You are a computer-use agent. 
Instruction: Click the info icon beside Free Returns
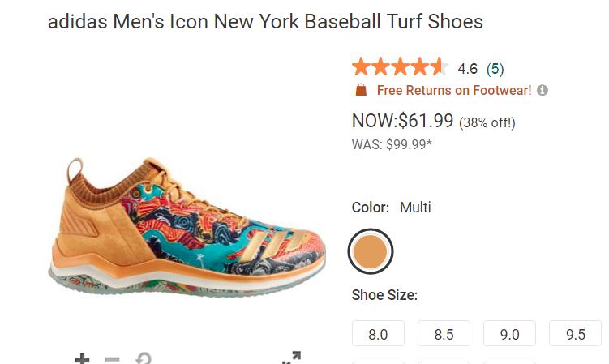click(x=543, y=90)
